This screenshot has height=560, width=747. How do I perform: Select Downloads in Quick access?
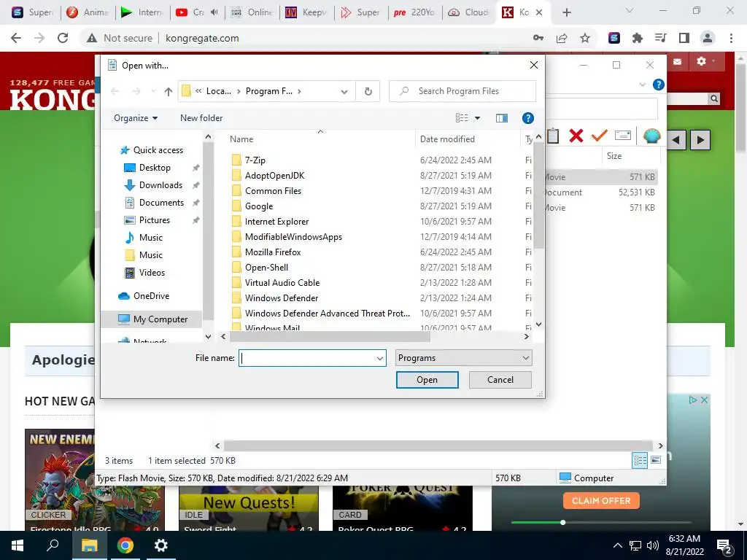coord(160,185)
